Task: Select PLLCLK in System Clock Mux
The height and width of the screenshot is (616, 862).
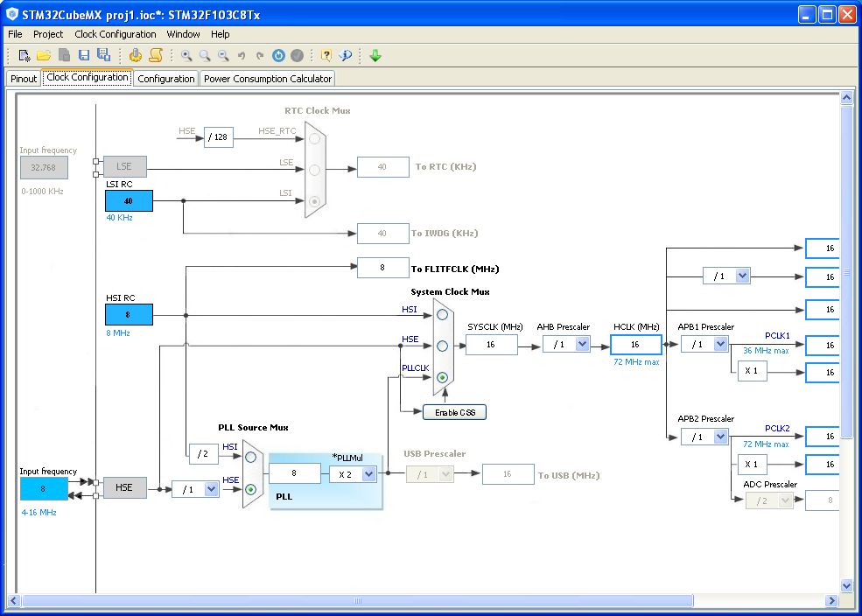Action: [442, 377]
